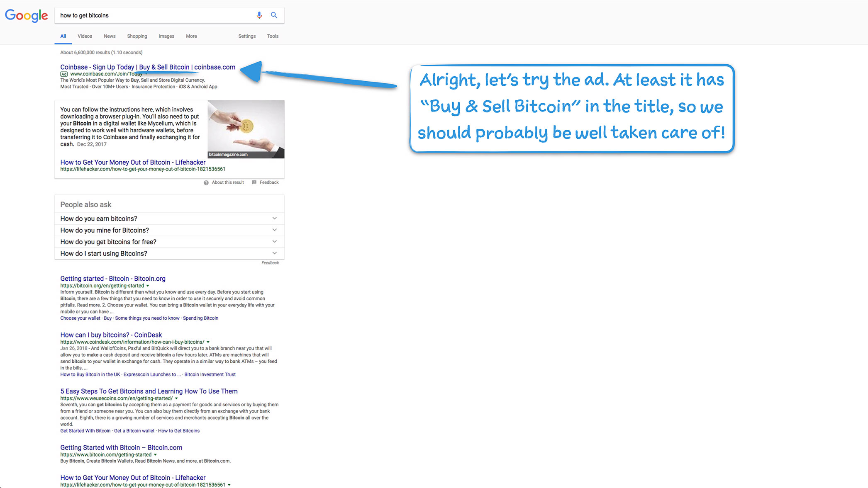Click the microphone voice search icon
Screen dimensions: 868x488
click(x=259, y=15)
